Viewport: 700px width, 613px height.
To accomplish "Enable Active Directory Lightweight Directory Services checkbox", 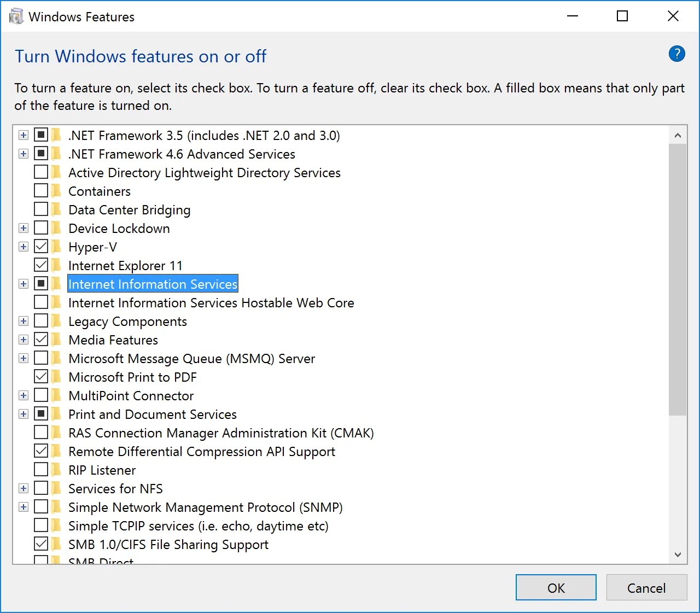I will [x=41, y=172].
